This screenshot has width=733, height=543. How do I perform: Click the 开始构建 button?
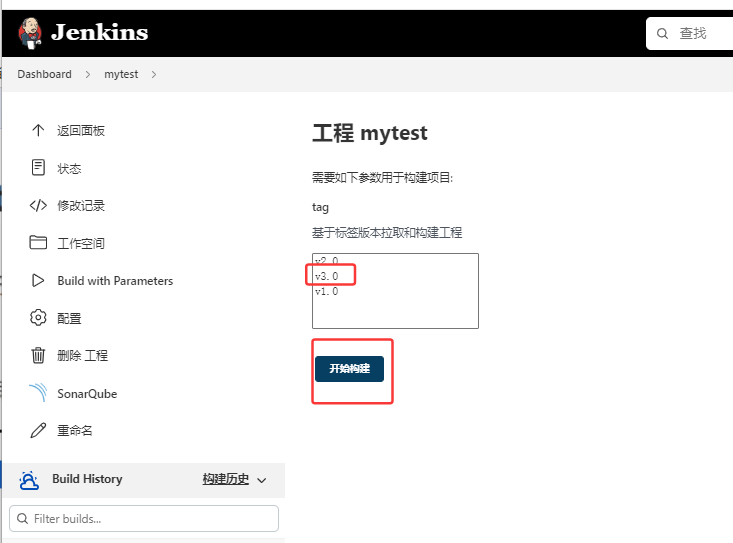(x=349, y=369)
